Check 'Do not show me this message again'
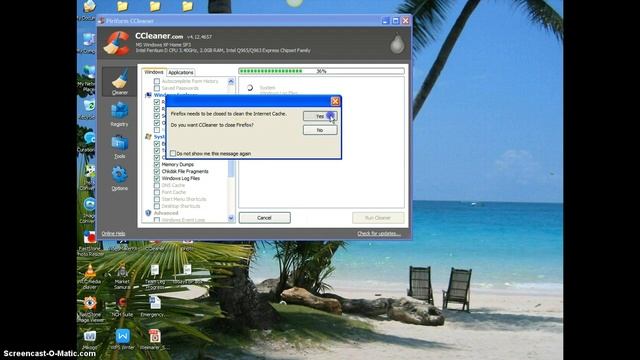 click(173, 153)
